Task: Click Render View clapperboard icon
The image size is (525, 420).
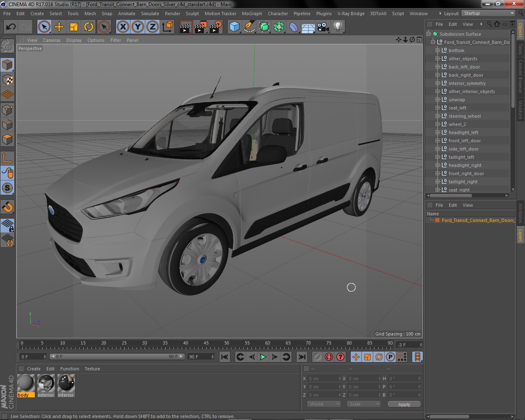Action: click(185, 27)
